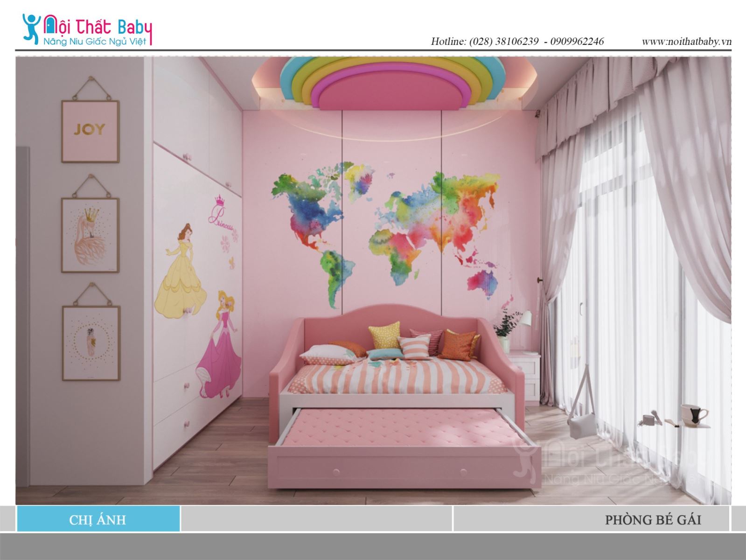Click the Nội Thất Baby logo
The image size is (746, 560).
[87, 29]
